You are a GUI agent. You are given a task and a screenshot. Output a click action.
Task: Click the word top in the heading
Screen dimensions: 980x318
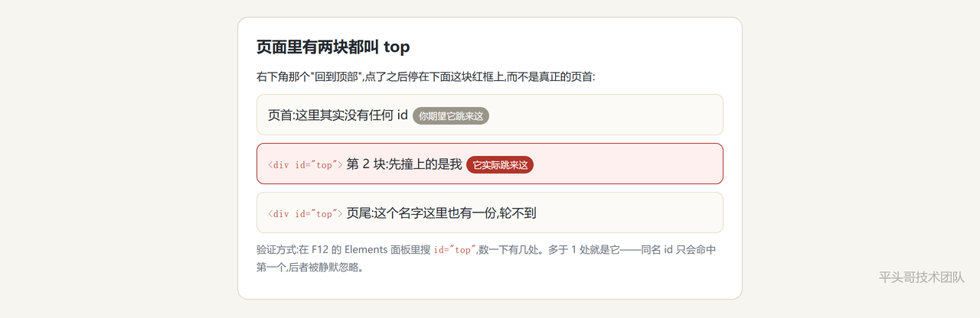tap(397, 47)
